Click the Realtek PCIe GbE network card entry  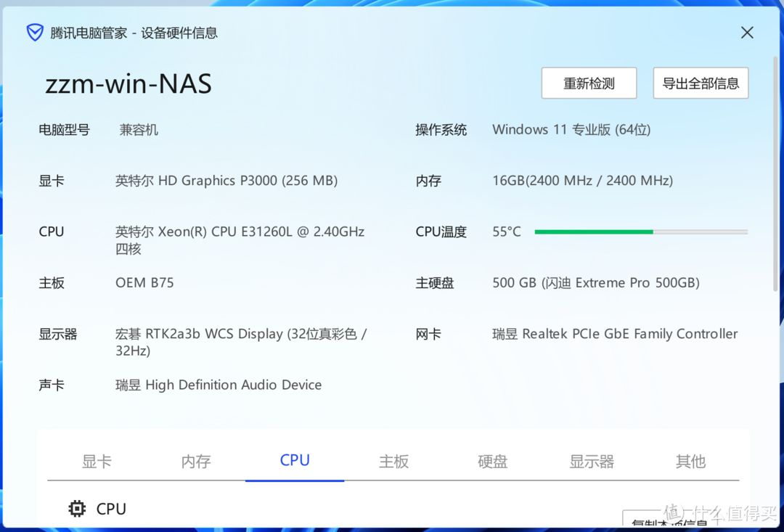(615, 334)
